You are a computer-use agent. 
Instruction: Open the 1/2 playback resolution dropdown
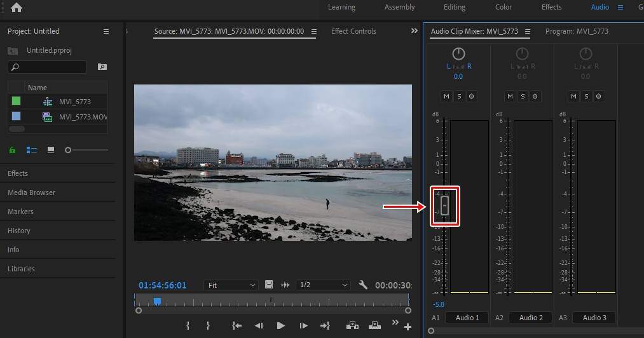pos(323,285)
